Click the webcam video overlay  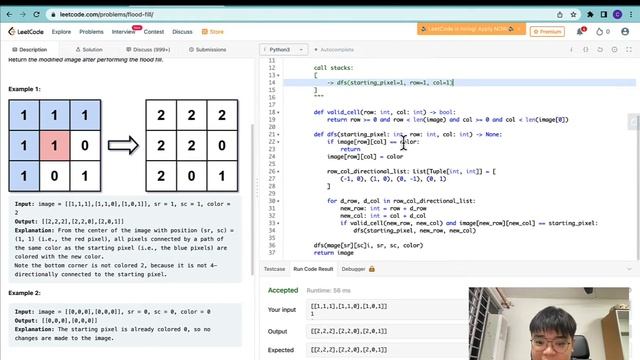[x=549, y=324]
